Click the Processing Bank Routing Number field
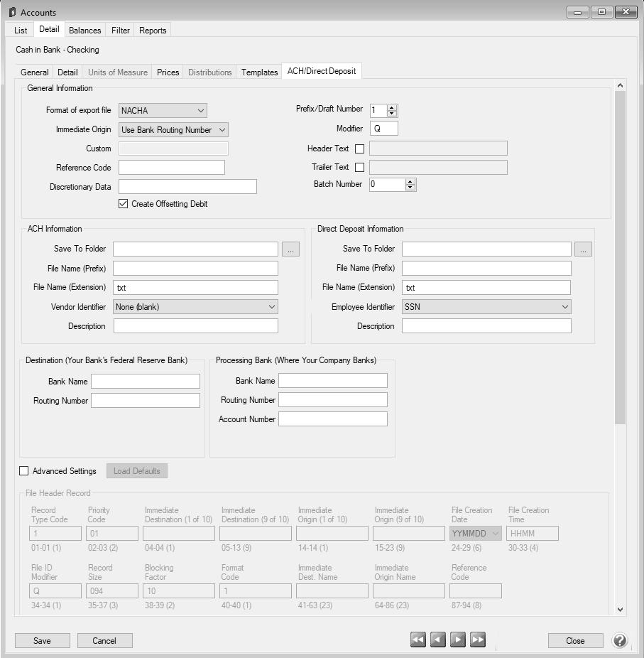This screenshot has width=644, height=658. click(x=333, y=400)
